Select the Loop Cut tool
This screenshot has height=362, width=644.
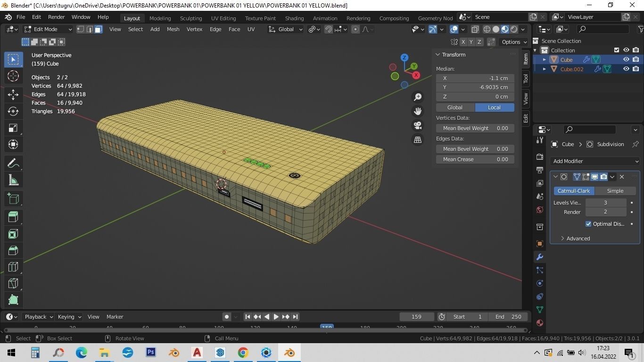pyautogui.click(x=13, y=267)
